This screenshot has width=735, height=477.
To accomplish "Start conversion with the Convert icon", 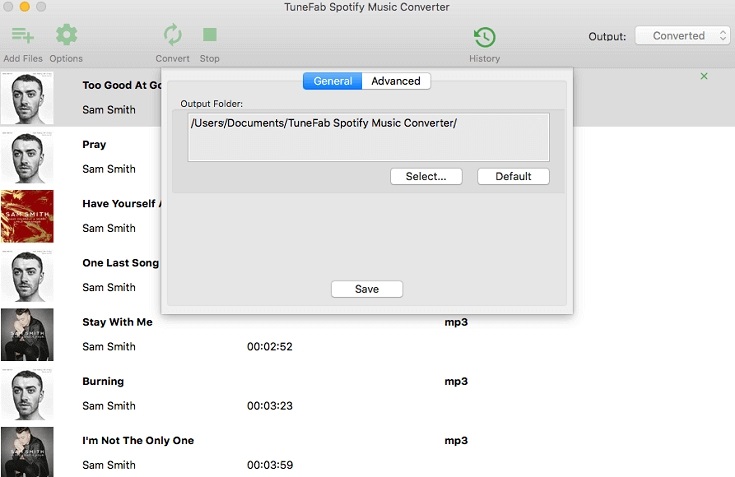I will (x=172, y=35).
